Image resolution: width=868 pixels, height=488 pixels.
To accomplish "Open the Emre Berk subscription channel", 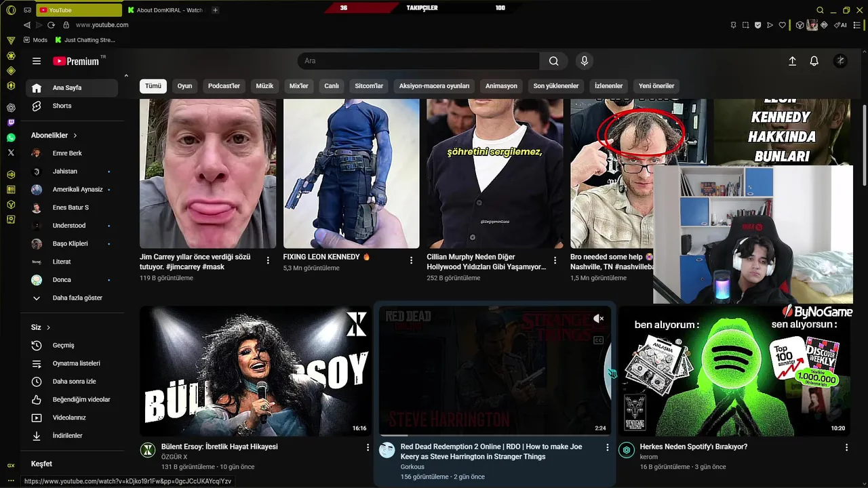I will pos(71,153).
